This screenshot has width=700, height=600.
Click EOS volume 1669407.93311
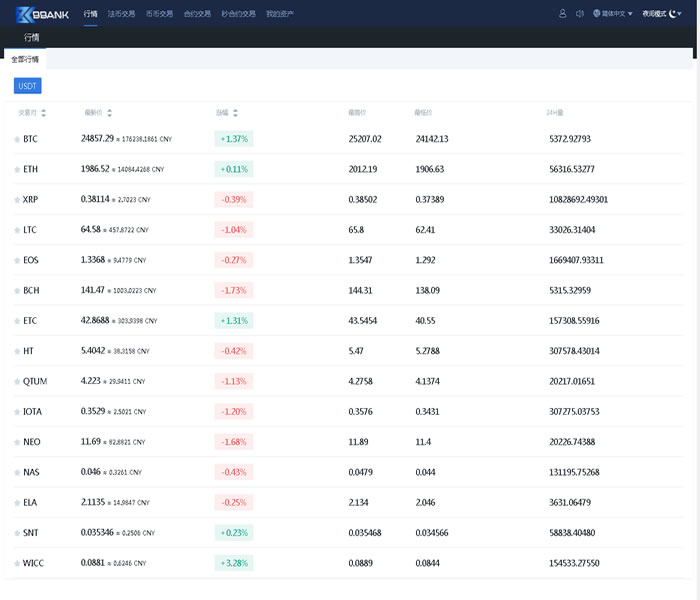pos(576,260)
